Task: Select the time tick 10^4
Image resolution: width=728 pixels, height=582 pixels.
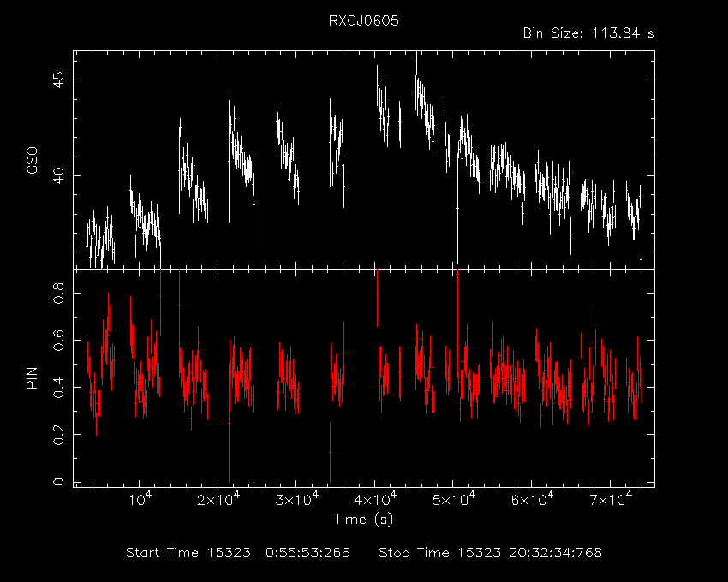Action: coord(140,498)
